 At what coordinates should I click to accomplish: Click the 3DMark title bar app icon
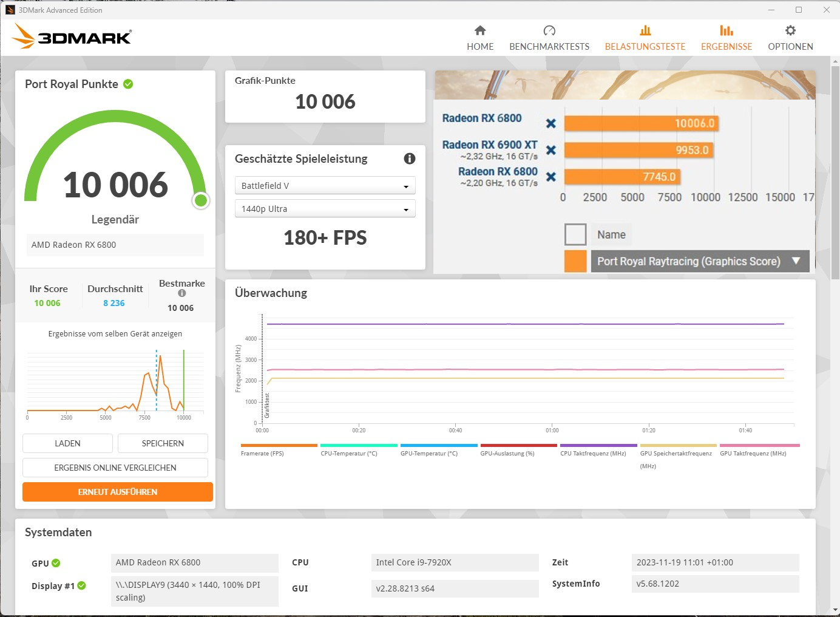click(x=10, y=10)
